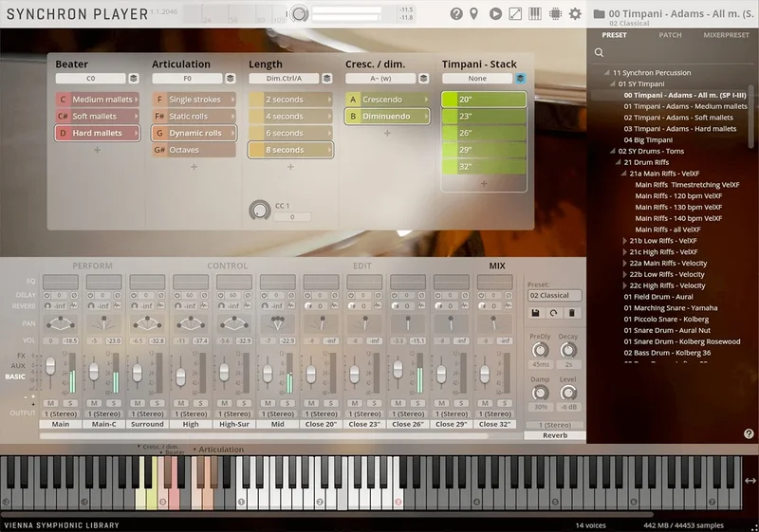Open the CPU chip icon in toolbar
This screenshot has width=759, height=532.
tap(555, 13)
